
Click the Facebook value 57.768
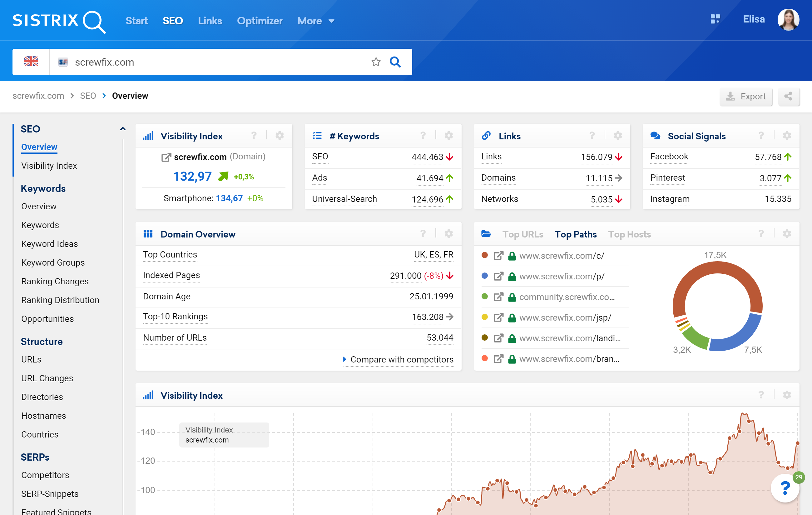pos(768,157)
